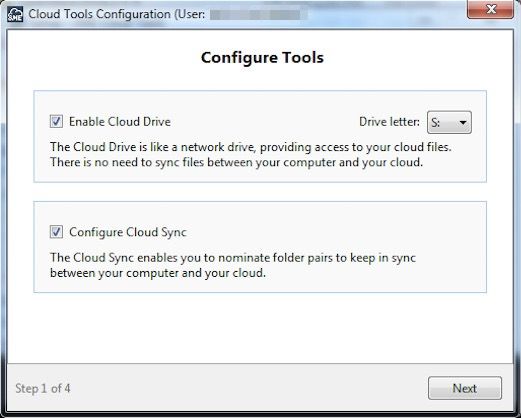
Task: Click the 'between your computer and your cloud' line
Action: pyautogui.click(x=158, y=273)
